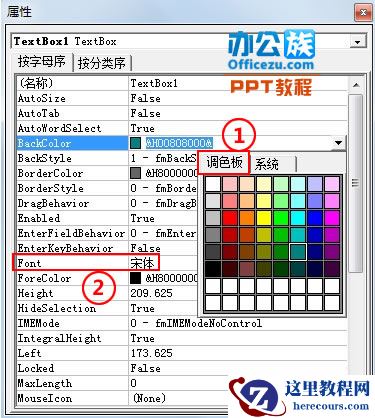
Task: Select the IntegralHeight property
Action: [59, 338]
